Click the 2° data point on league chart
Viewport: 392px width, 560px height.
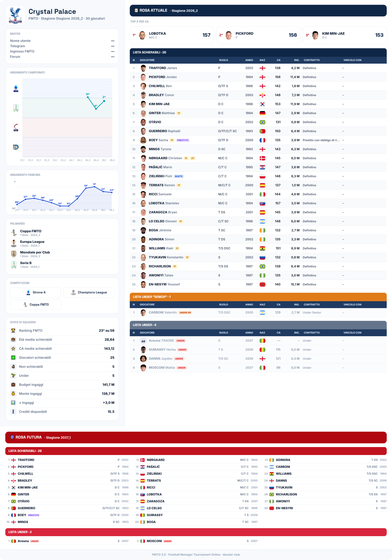[104, 101]
